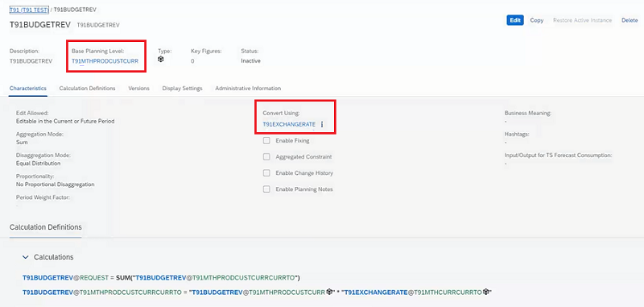644x307 pixels.
Task: Toggle the Aggregated Constraint checkbox
Action: pos(266,156)
